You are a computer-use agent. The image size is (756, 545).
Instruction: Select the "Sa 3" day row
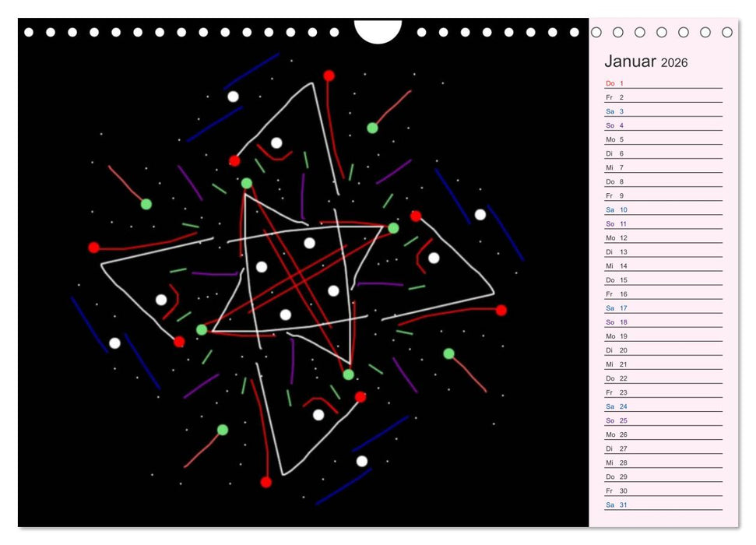663,111
